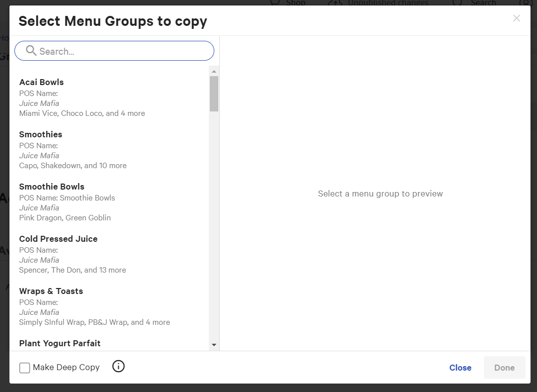Click the Close link button
Image resolution: width=537 pixels, height=392 pixels.
pyautogui.click(x=460, y=368)
